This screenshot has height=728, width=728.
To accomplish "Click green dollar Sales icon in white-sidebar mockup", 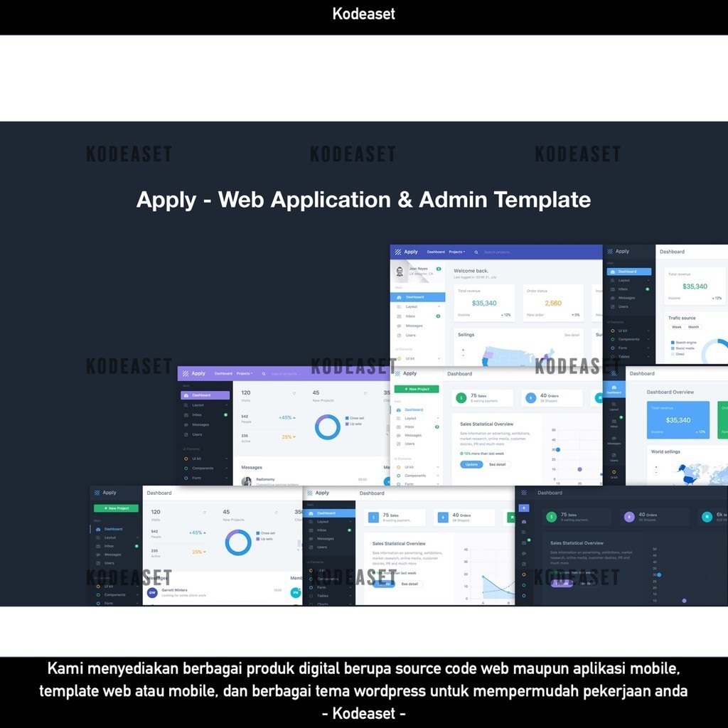I will tap(461, 398).
